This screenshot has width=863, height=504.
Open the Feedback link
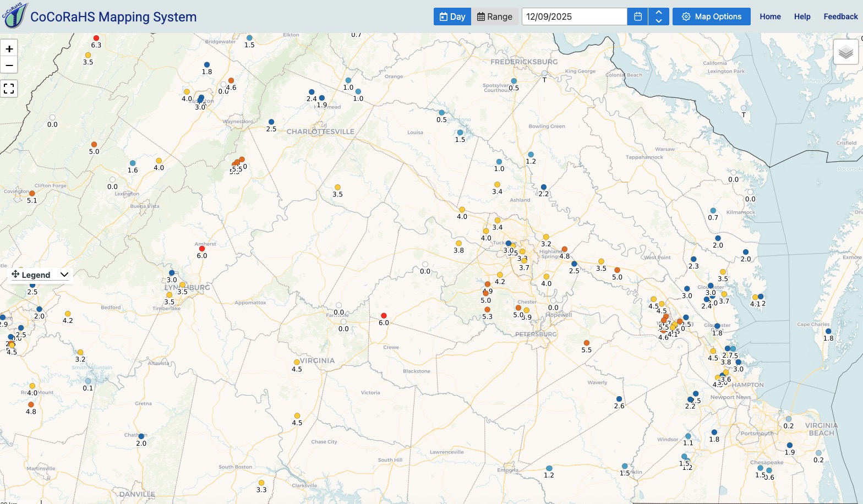coord(840,17)
